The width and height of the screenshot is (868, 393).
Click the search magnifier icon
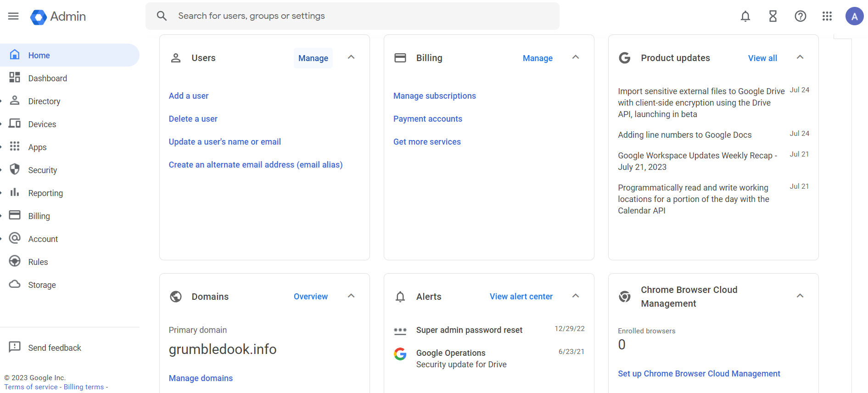pyautogui.click(x=162, y=16)
